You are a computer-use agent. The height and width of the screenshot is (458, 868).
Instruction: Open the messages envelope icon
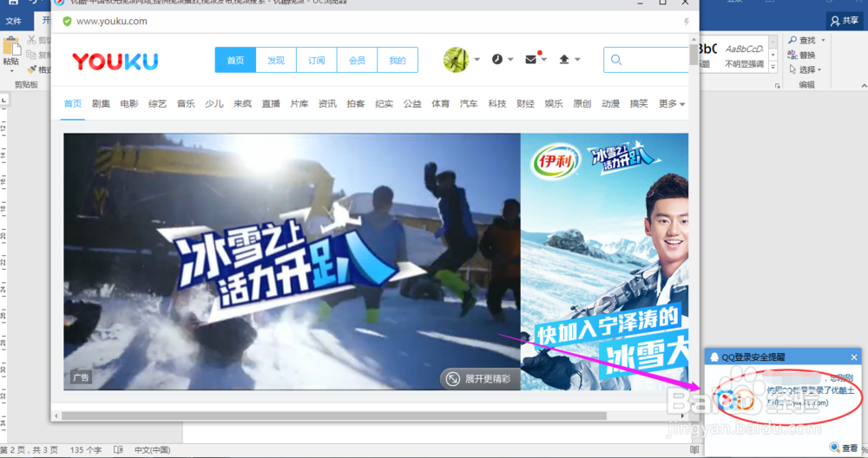pos(530,59)
